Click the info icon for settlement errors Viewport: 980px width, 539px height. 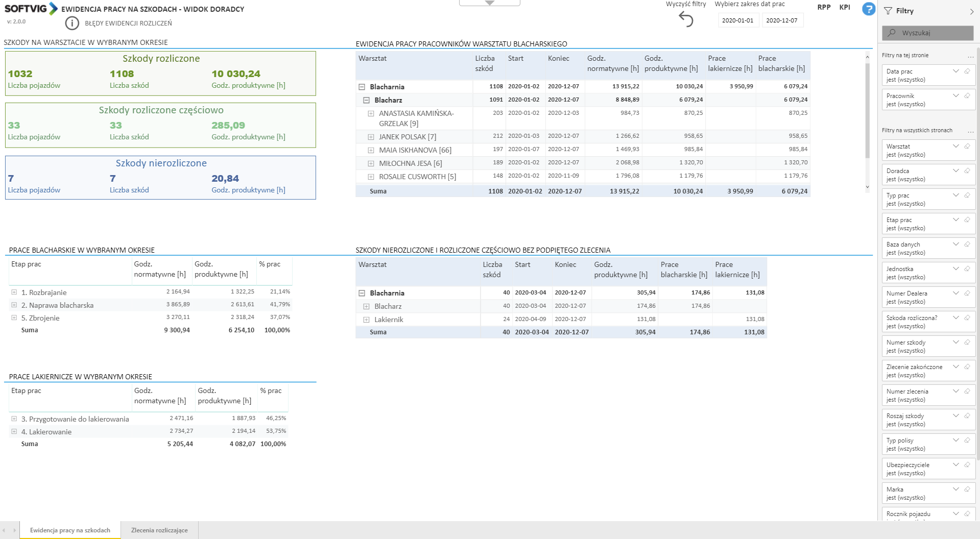point(72,23)
